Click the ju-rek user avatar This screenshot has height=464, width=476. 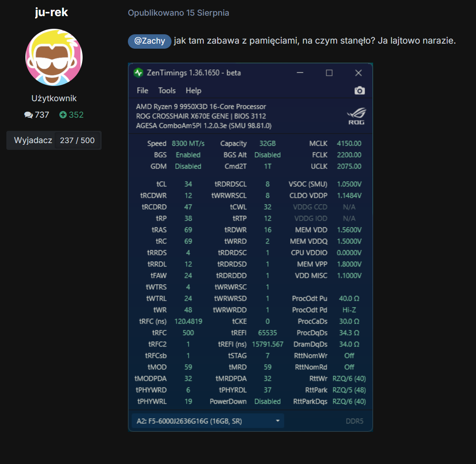(x=54, y=57)
